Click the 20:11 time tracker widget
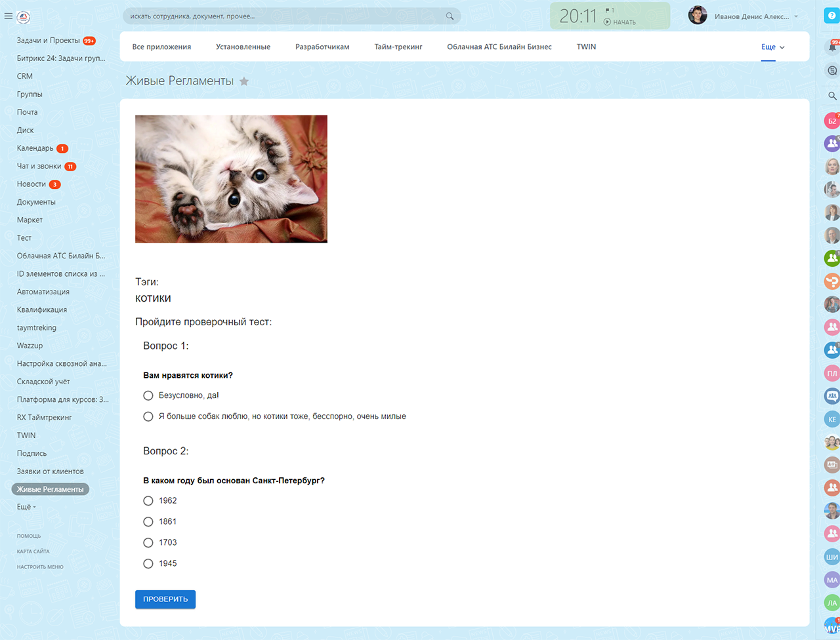The image size is (840, 640). tap(610, 16)
